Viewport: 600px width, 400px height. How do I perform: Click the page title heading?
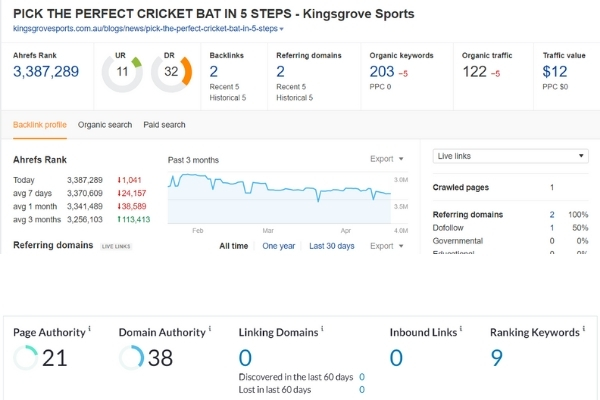pos(214,14)
